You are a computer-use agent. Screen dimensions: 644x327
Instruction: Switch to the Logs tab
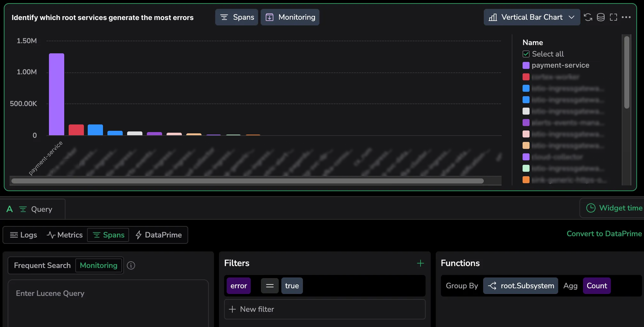[x=24, y=235]
